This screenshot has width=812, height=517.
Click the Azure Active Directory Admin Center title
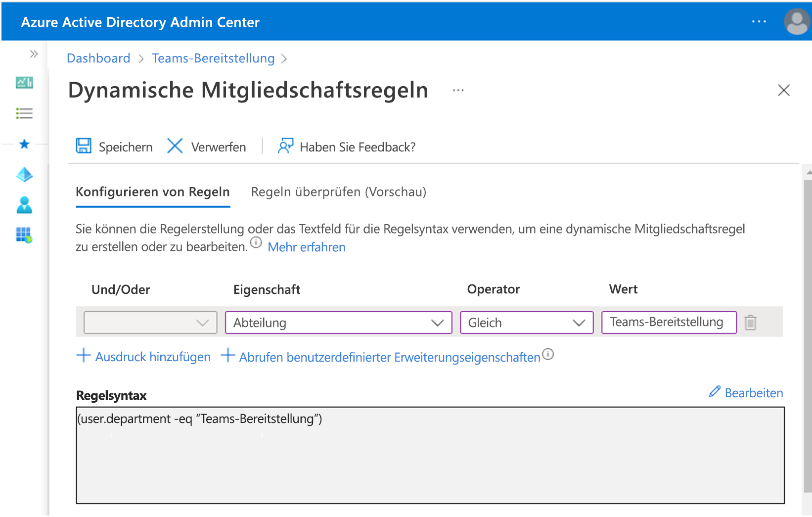140,22
